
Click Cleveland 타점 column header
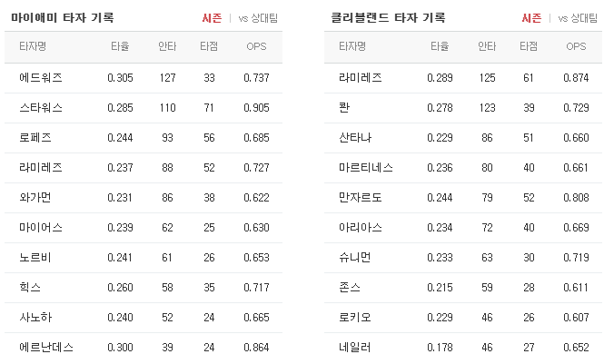click(529, 46)
